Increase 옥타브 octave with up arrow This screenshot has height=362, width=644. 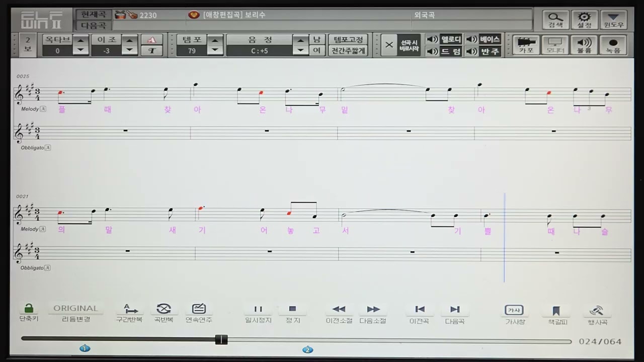[80, 40]
